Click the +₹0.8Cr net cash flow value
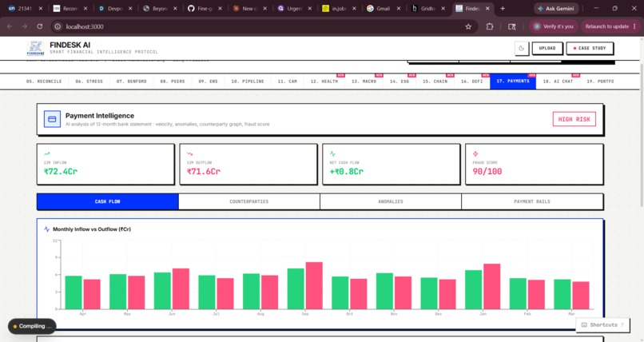 (x=346, y=172)
